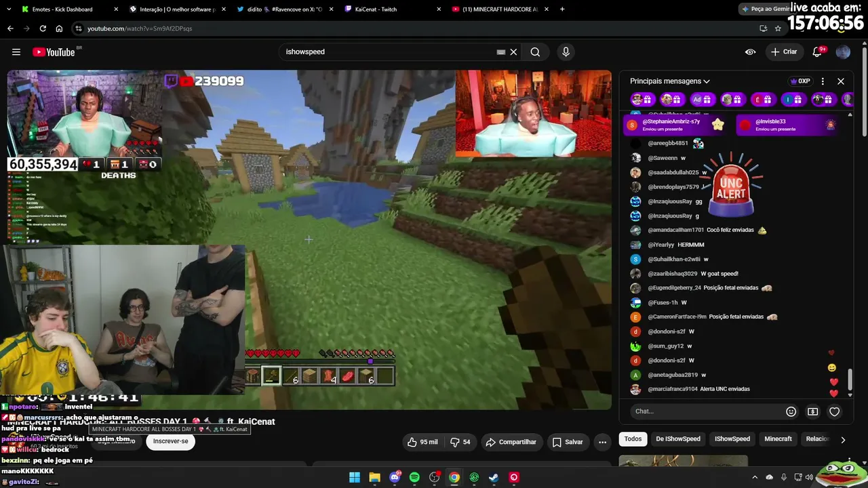Go back to the previous page
868x488 pixels.
coord(10,28)
